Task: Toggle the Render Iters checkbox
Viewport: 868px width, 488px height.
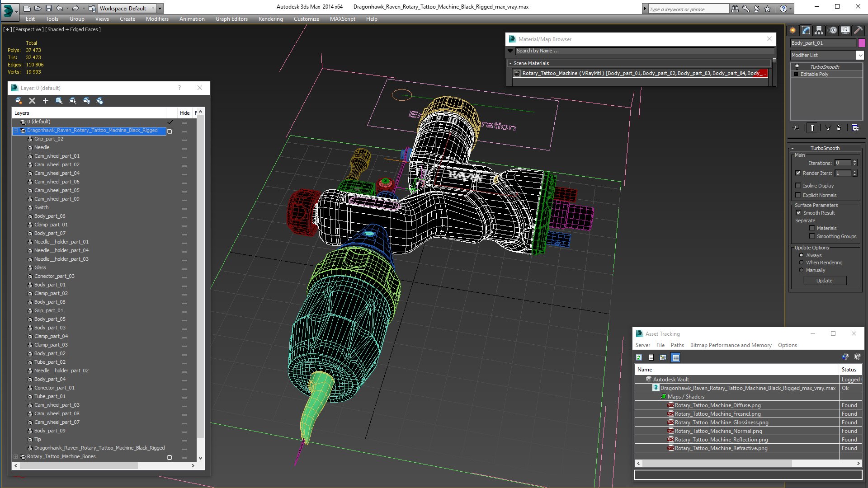Action: click(x=798, y=173)
